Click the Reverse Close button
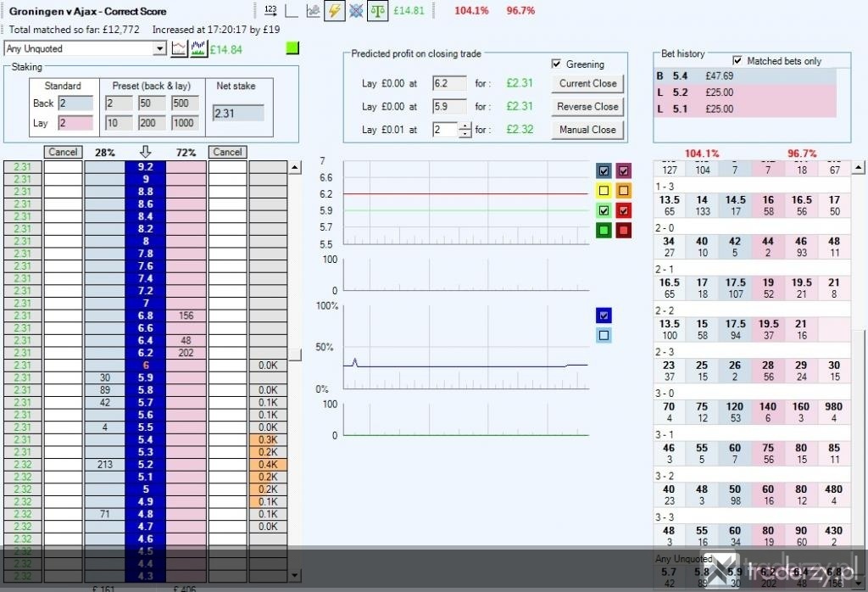Screen dimensions: 868x592 (x=587, y=107)
